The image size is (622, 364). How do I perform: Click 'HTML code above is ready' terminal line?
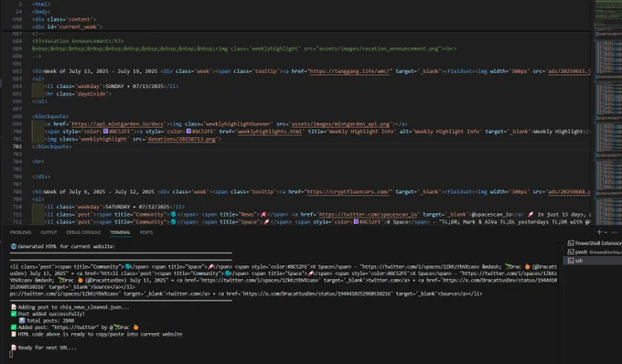click(x=100, y=334)
